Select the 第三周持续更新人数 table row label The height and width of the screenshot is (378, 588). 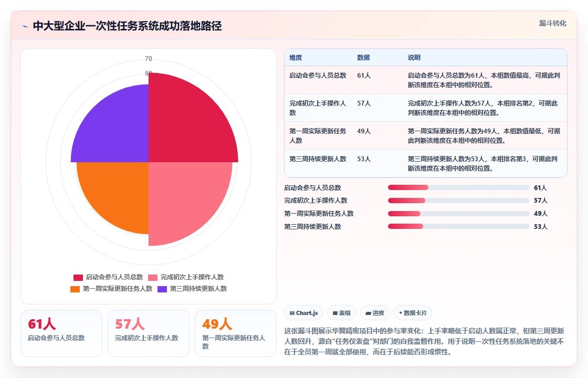click(x=318, y=159)
